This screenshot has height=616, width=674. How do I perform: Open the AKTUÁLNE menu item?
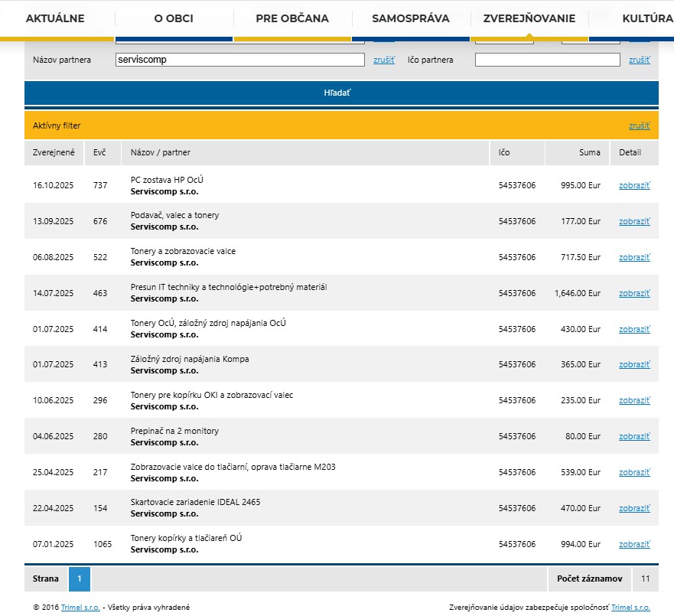tap(55, 18)
